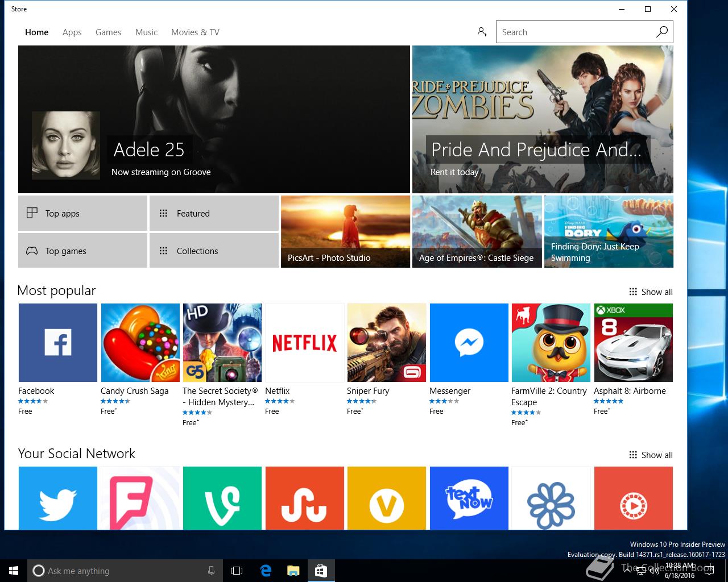This screenshot has height=582, width=728.
Task: Click the Netflix app name text
Action: (x=277, y=390)
